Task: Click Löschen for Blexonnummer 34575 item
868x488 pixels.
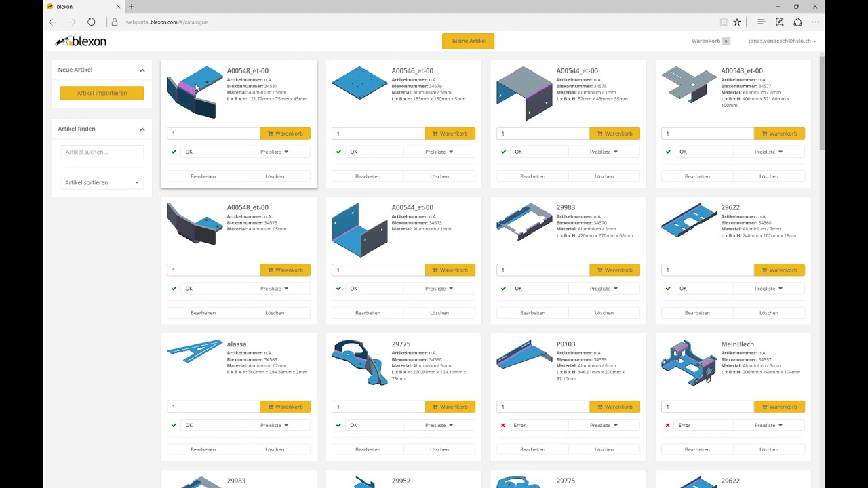Action: [275, 313]
